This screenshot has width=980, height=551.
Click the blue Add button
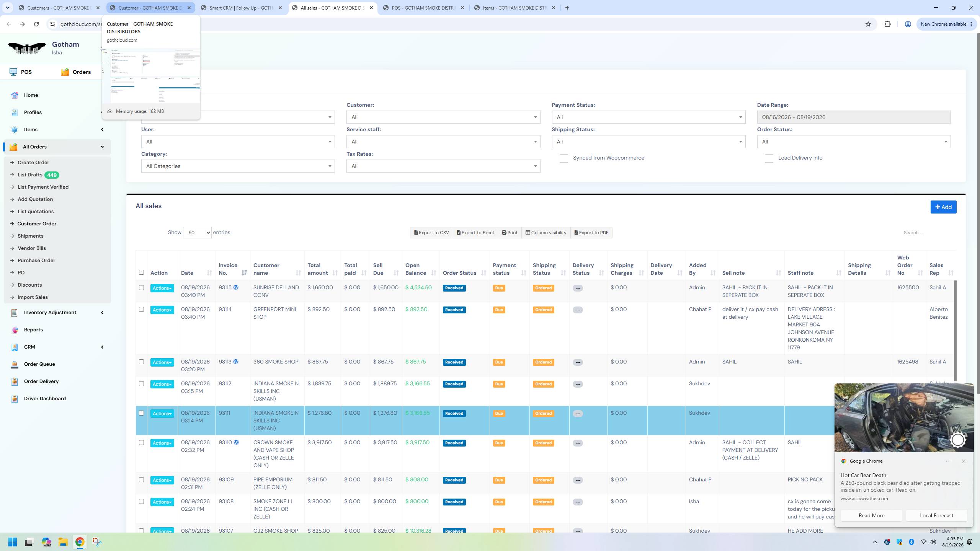[943, 207]
